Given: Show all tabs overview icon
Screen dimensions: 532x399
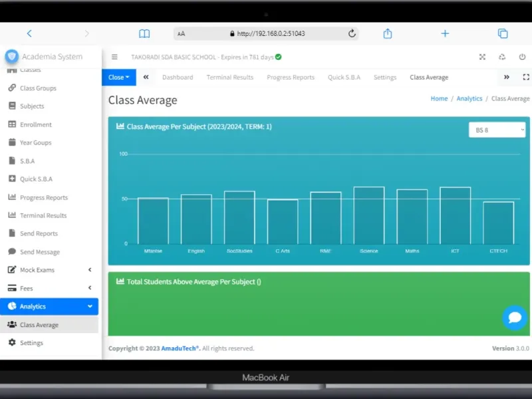Looking at the screenshot, I should (x=503, y=33).
